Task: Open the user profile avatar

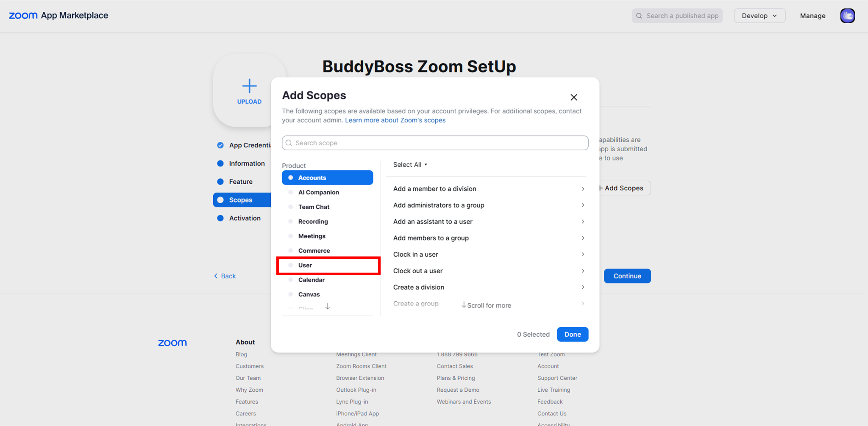Action: tap(847, 16)
